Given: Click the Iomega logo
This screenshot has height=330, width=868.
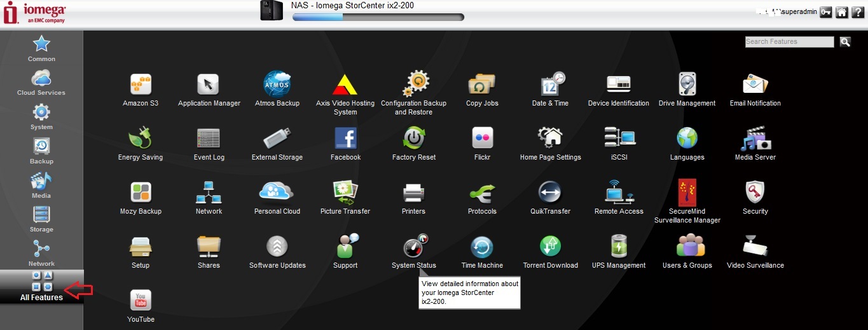Looking at the screenshot, I should (x=35, y=13).
